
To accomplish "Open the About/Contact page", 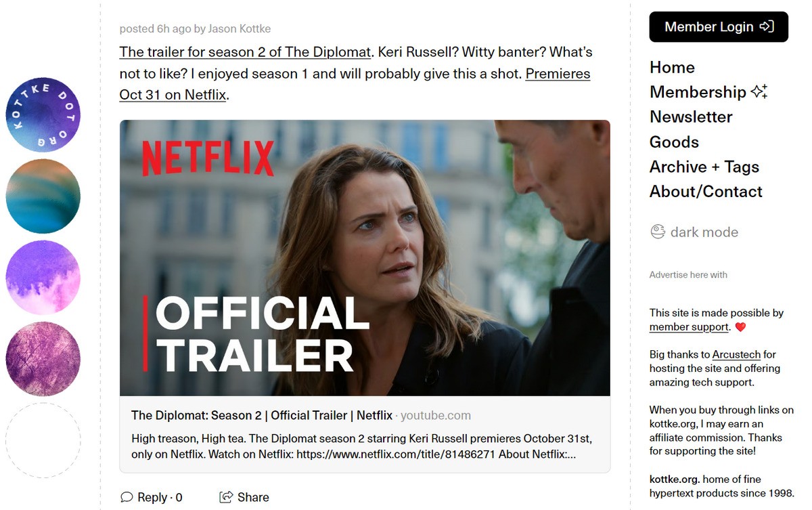I will coord(706,192).
